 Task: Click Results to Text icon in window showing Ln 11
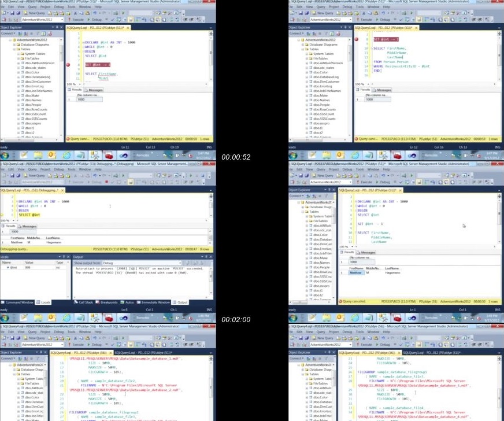point(151,20)
